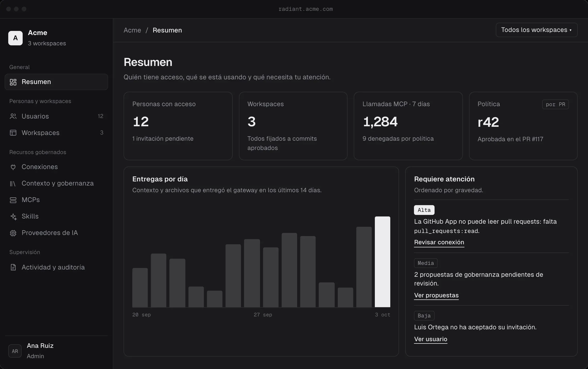Click the first chart bar above 20 sep
The height and width of the screenshot is (369, 588).
[140, 288]
